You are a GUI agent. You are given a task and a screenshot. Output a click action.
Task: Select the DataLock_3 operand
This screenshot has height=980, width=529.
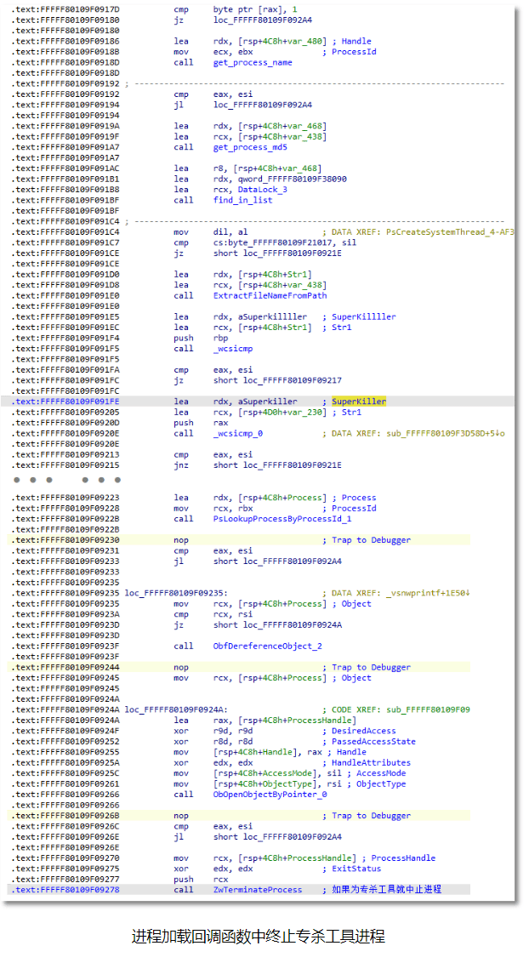click(262, 190)
